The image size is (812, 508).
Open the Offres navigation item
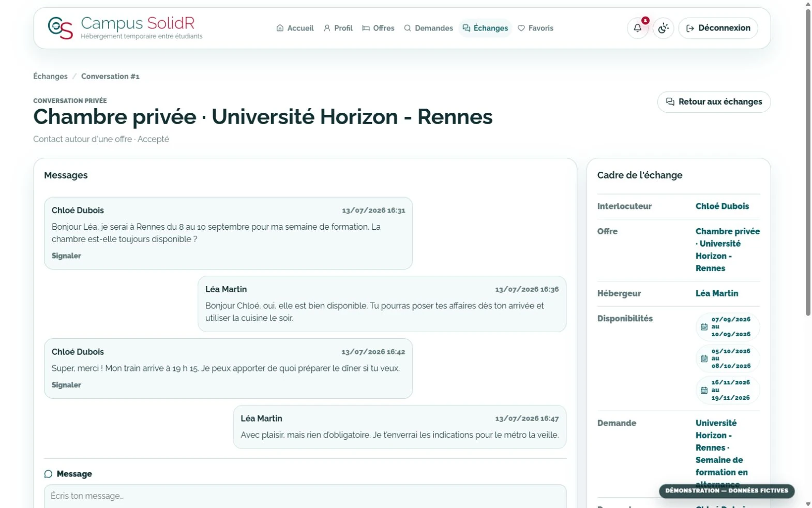[x=378, y=28]
